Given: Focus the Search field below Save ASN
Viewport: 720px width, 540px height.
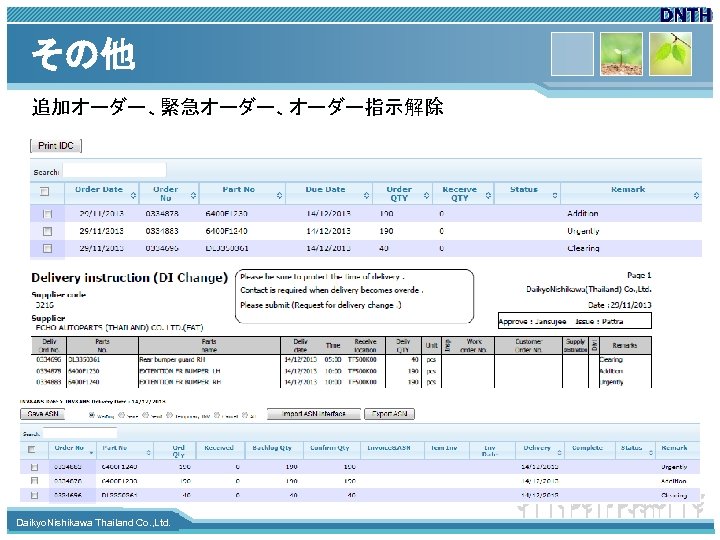Looking at the screenshot, I should (80, 433).
